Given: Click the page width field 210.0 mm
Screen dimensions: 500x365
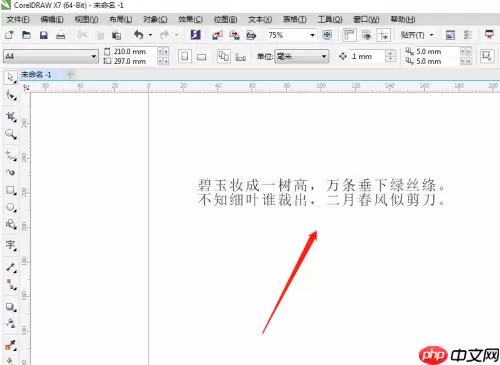Looking at the screenshot, I should (134, 52).
